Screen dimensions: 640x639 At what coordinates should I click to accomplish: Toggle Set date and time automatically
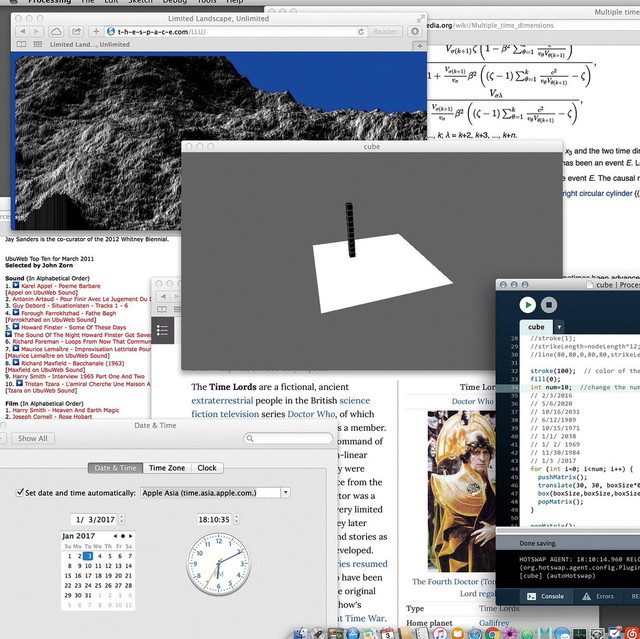click(22, 492)
